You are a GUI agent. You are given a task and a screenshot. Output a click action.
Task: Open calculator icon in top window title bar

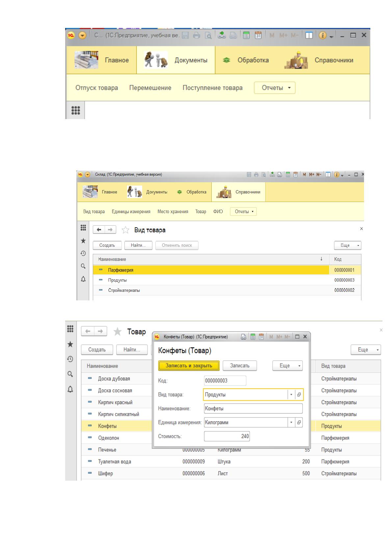click(x=246, y=36)
